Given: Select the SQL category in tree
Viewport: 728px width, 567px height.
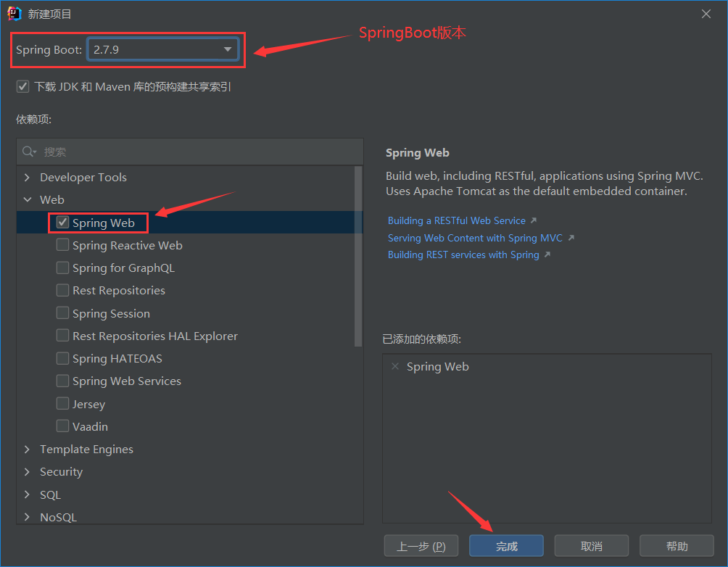Looking at the screenshot, I should (x=51, y=494).
